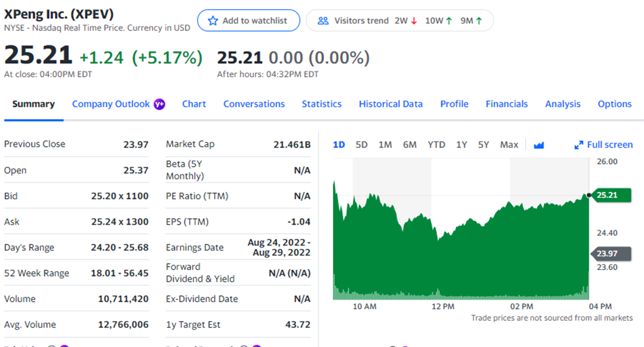This screenshot has width=644, height=347.
Task: Click the Bid value 25.20 x 1100
Action: (120, 196)
